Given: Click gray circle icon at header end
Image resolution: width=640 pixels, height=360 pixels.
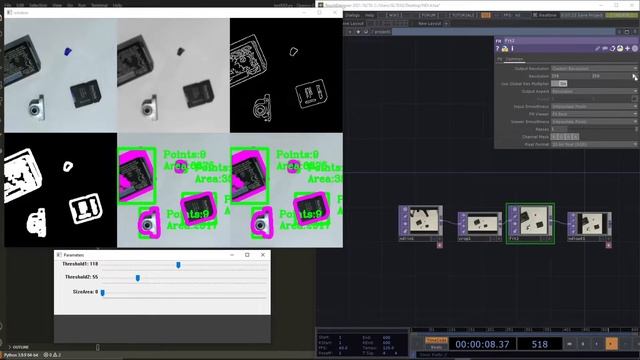Looking at the screenshot, I should tap(635, 49).
